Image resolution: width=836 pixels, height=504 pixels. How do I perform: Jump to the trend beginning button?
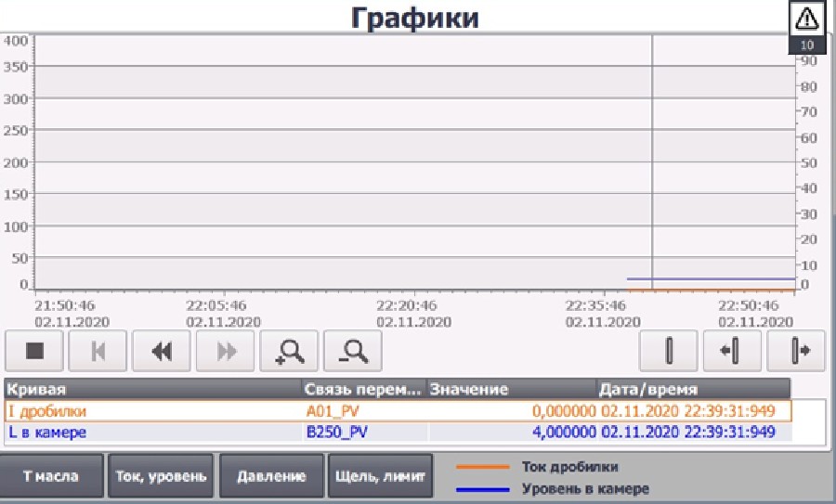pyautogui.click(x=98, y=351)
